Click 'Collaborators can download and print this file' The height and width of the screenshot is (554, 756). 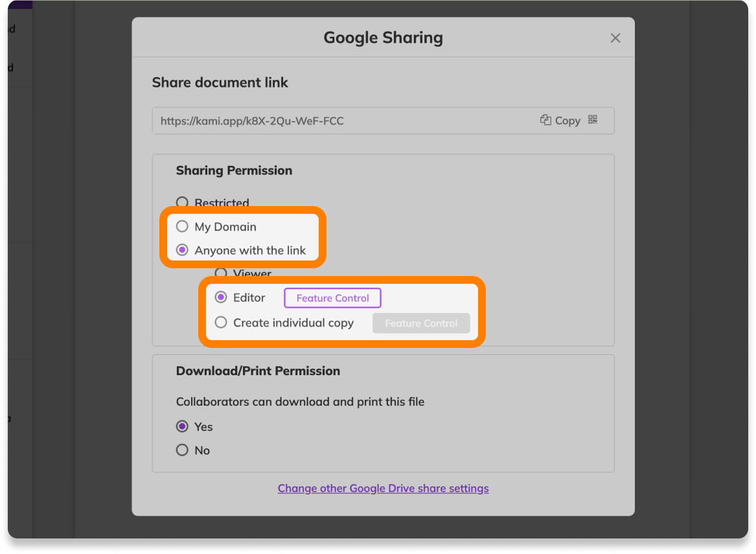click(x=300, y=402)
